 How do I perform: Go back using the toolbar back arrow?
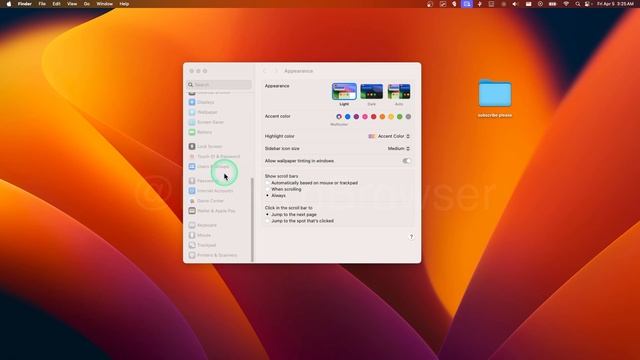pos(265,71)
